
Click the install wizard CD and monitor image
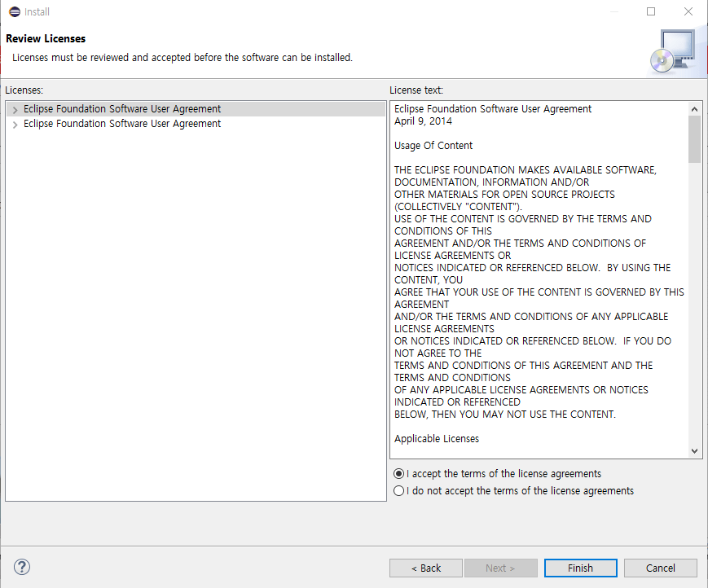(672, 51)
